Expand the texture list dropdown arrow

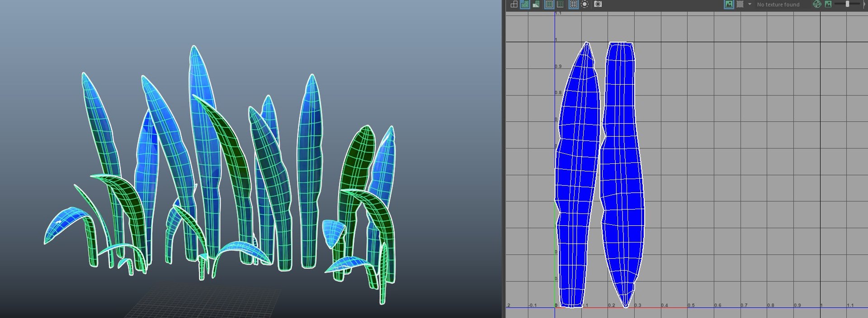click(x=750, y=4)
